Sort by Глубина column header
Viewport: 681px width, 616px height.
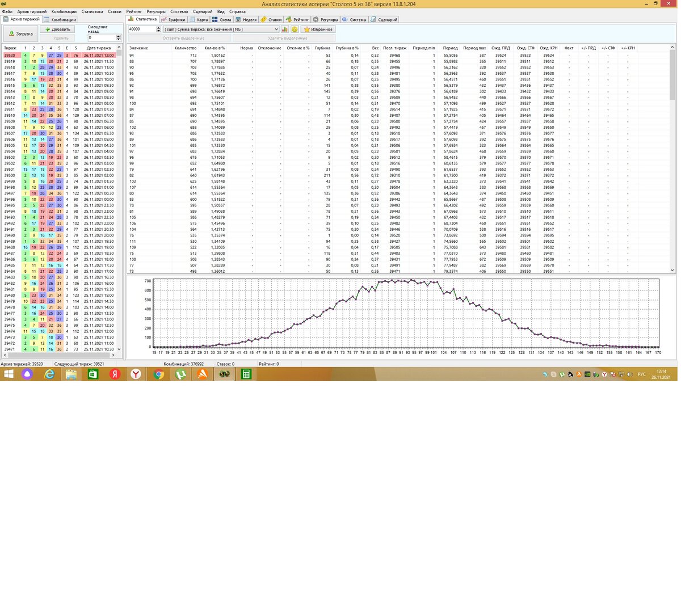[322, 48]
